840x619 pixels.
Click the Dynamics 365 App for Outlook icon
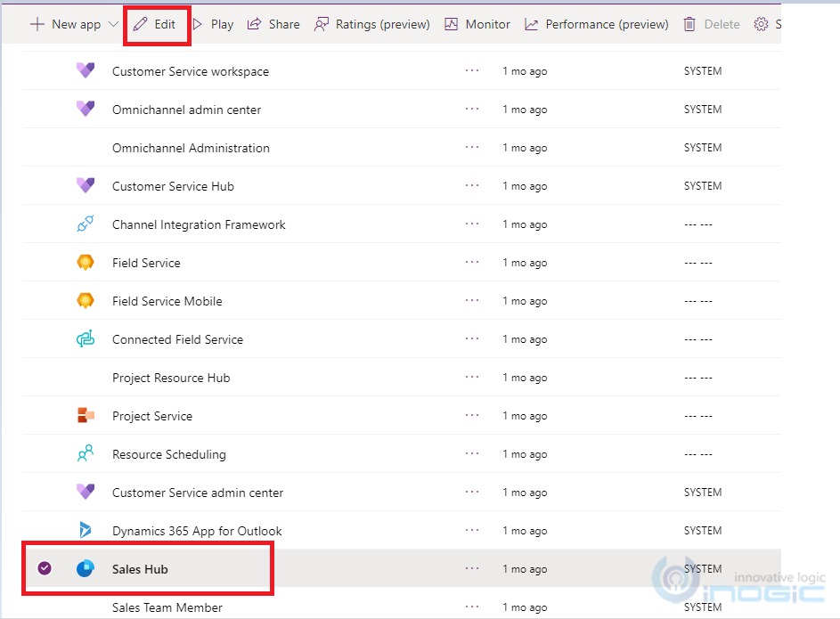[86, 531]
